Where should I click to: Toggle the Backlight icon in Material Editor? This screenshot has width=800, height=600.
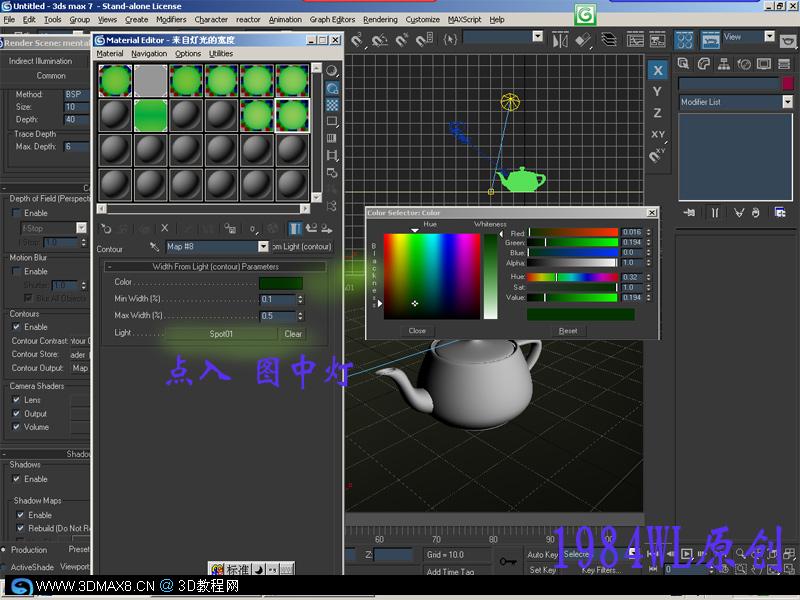point(332,88)
